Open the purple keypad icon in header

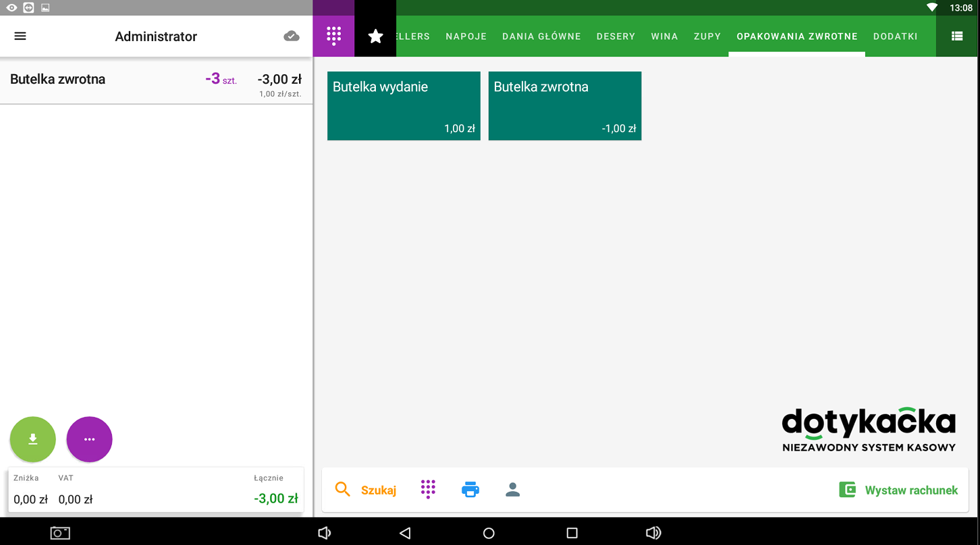click(x=333, y=36)
